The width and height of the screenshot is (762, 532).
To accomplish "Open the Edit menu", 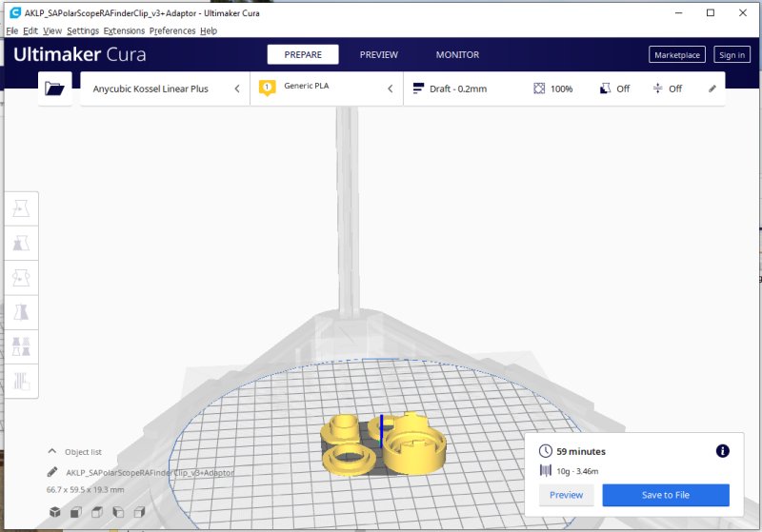I will pos(30,30).
